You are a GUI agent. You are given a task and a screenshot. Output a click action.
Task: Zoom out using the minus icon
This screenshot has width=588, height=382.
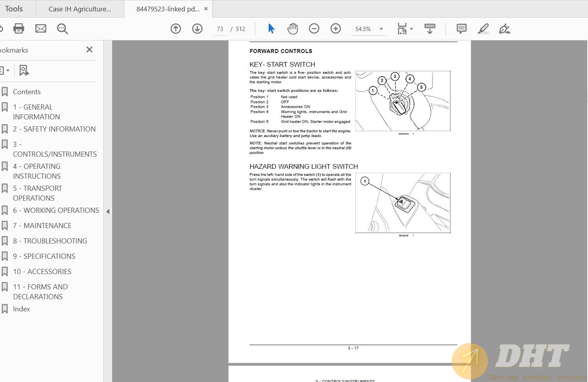[x=314, y=29]
